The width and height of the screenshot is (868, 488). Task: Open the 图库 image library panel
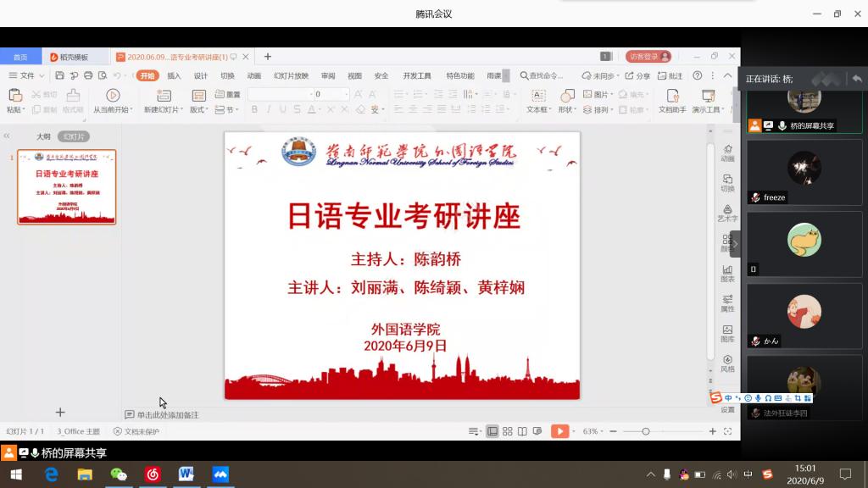click(x=727, y=332)
